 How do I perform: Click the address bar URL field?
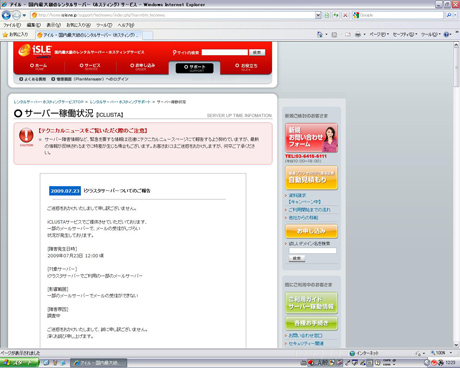pyautogui.click(x=173, y=15)
